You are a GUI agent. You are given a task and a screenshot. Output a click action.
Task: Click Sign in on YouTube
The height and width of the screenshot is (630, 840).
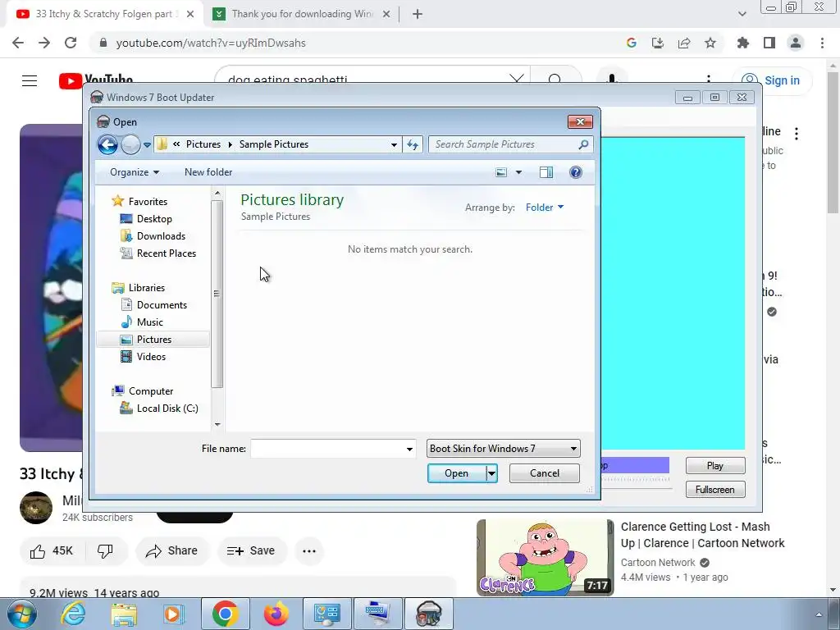tap(772, 80)
